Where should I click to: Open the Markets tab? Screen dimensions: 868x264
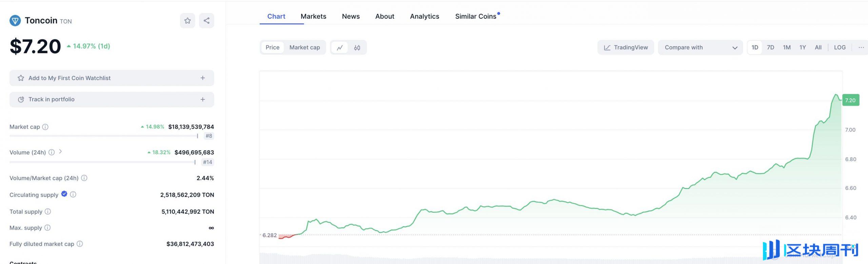pyautogui.click(x=313, y=16)
